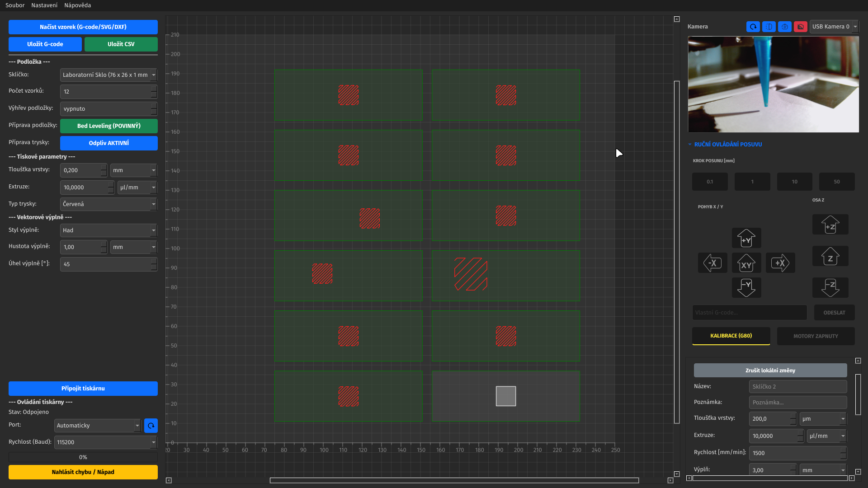868x488 pixels.
Task: Open the Nastavení menu
Action: click(x=44, y=5)
